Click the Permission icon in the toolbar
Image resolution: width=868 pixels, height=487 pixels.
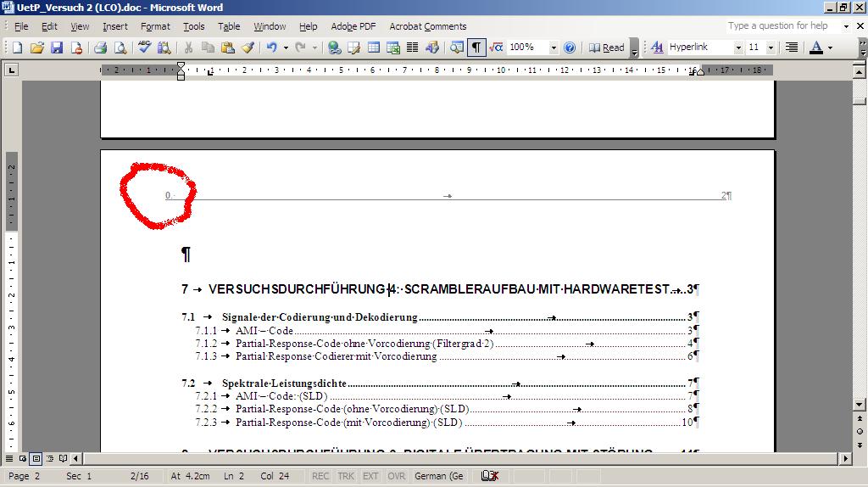[x=76, y=48]
